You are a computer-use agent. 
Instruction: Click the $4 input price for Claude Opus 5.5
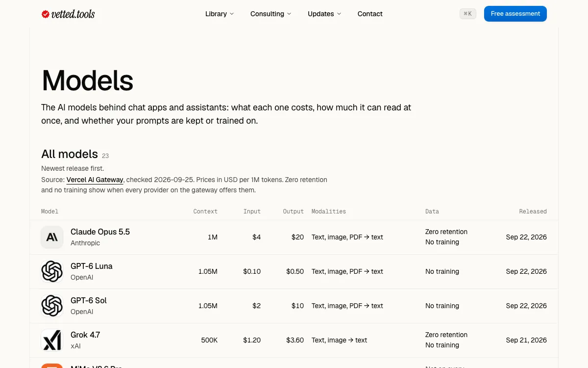pyautogui.click(x=257, y=237)
